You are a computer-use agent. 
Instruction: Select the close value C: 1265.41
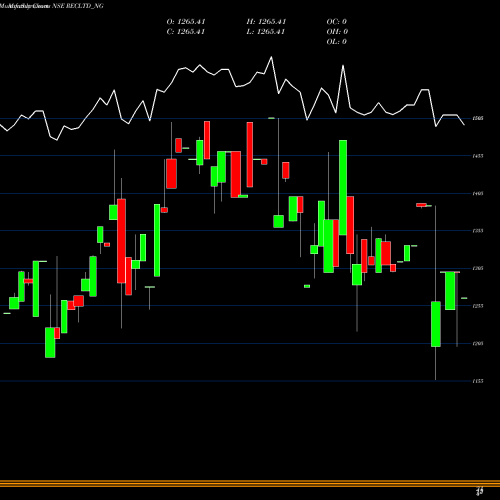tap(186, 32)
